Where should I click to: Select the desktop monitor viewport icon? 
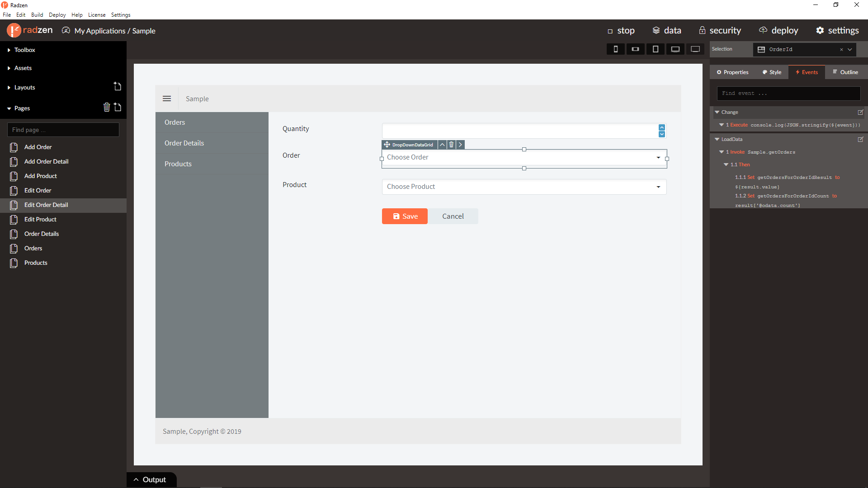tap(695, 49)
